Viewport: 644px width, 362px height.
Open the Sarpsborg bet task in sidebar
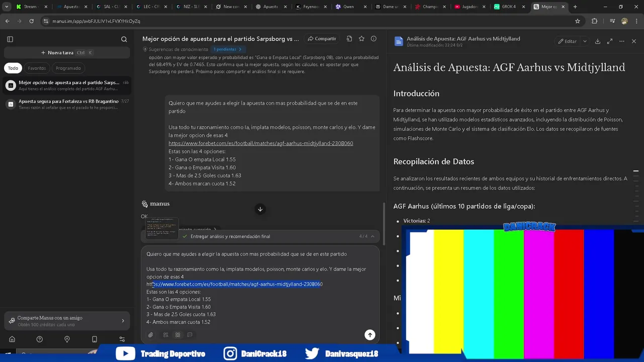pyautogui.click(x=67, y=85)
